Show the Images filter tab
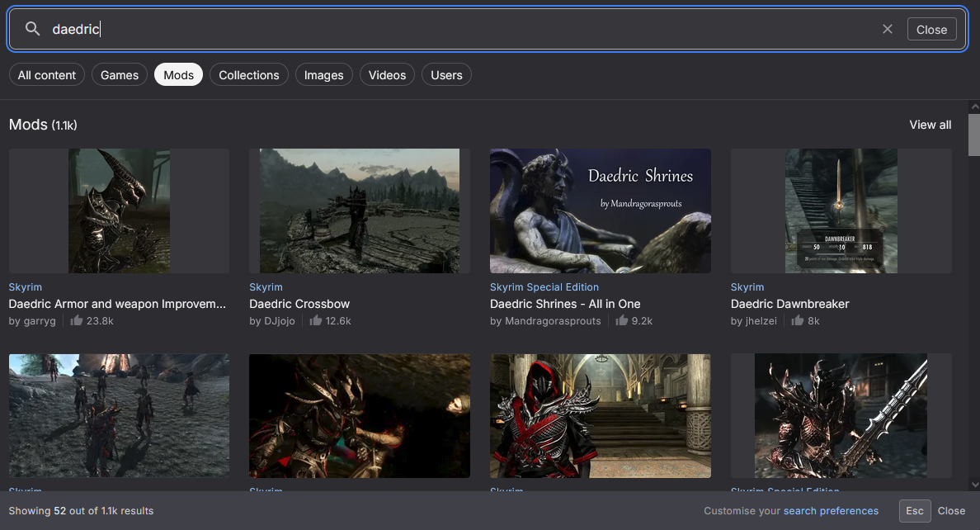980x530 pixels. point(323,75)
